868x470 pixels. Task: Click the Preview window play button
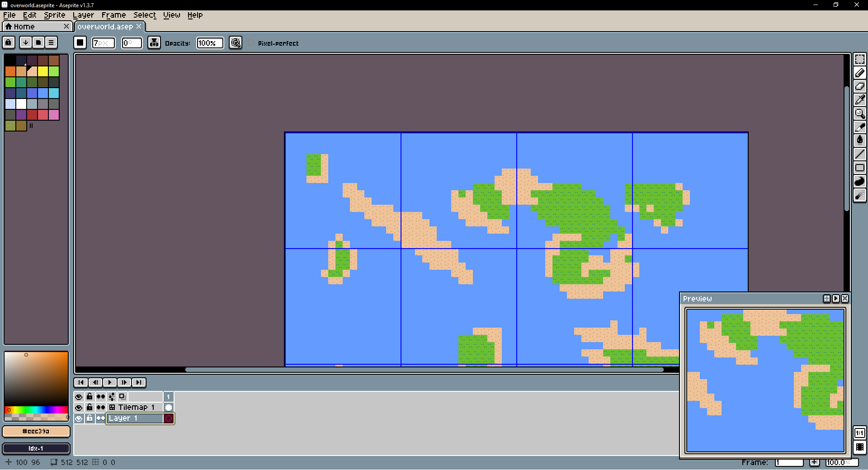tap(836, 299)
